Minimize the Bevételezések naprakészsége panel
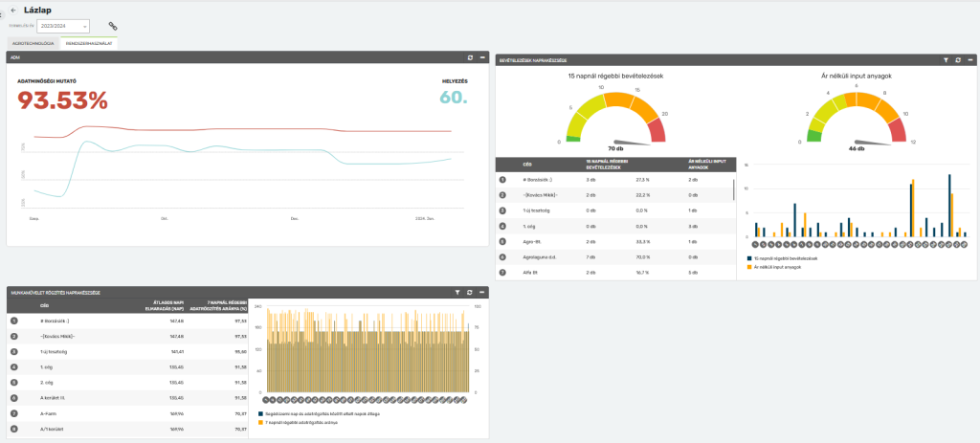Image resolution: width=980 pixels, height=443 pixels. point(969,60)
